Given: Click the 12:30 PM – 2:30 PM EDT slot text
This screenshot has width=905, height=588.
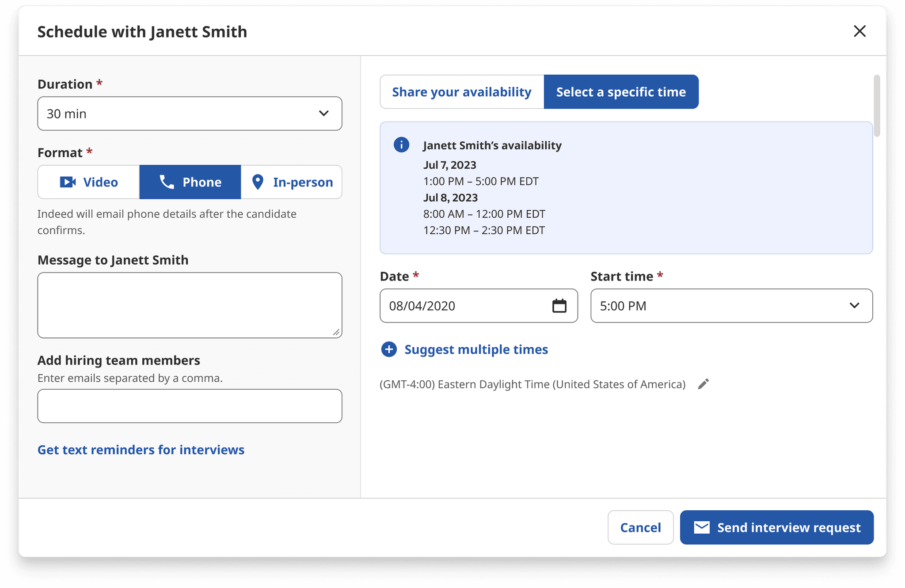Looking at the screenshot, I should click(x=484, y=230).
